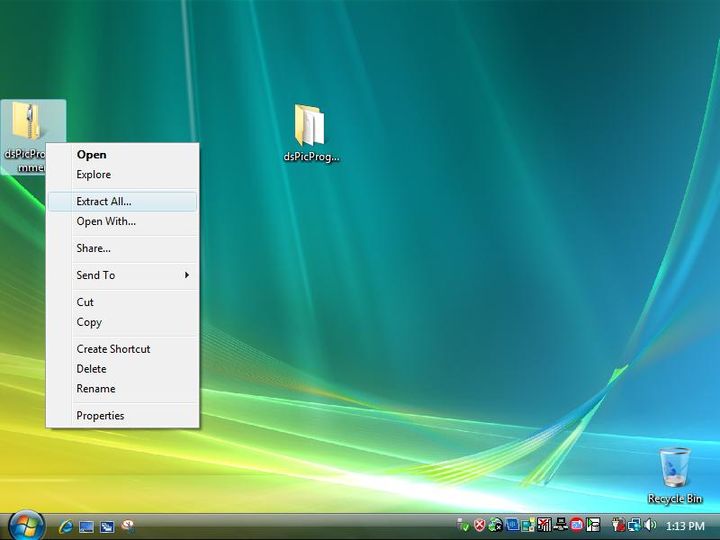Select Open With... in context menu
The image size is (720, 540).
pos(106,221)
